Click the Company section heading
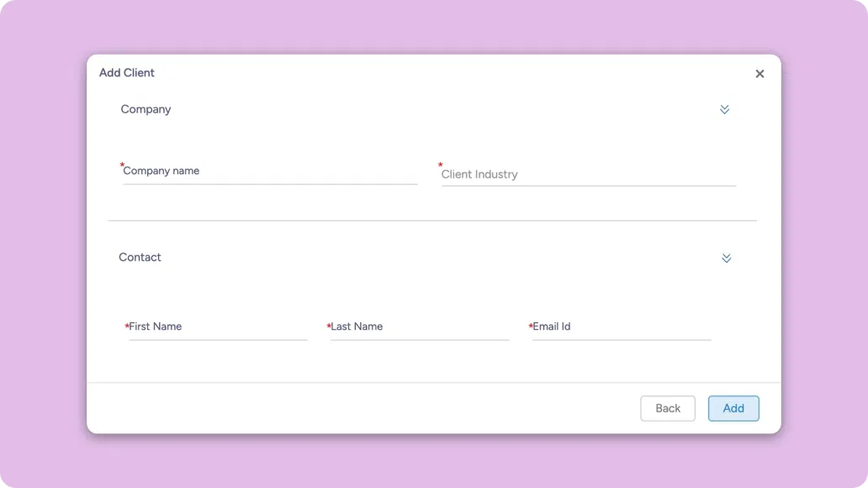The width and height of the screenshot is (868, 488). 146,109
